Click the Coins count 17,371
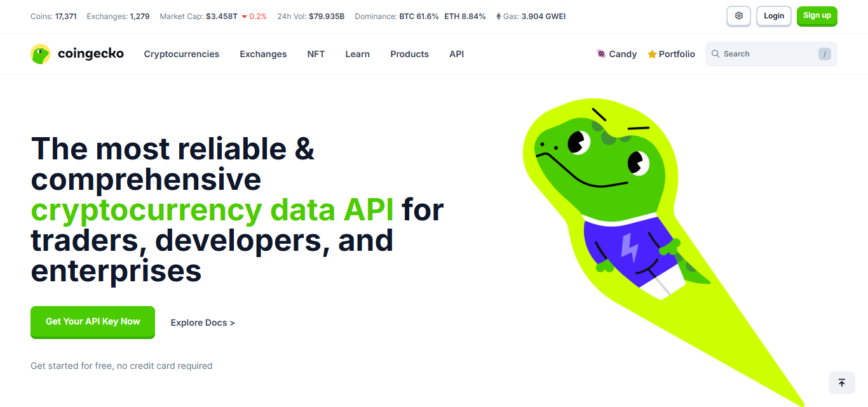 click(x=66, y=16)
